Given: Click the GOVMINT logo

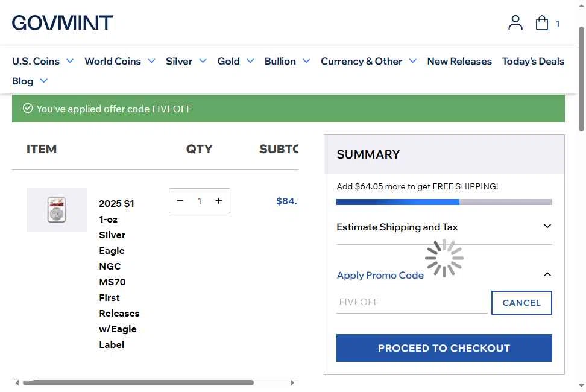Looking at the screenshot, I should [63, 23].
